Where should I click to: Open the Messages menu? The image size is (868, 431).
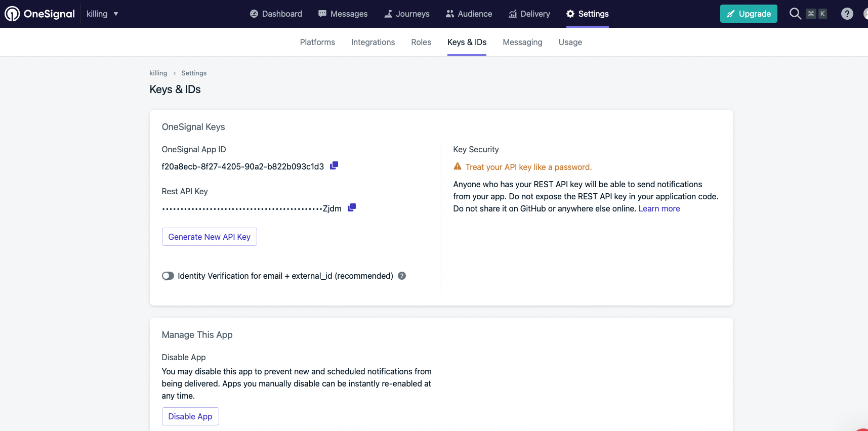[x=343, y=14]
